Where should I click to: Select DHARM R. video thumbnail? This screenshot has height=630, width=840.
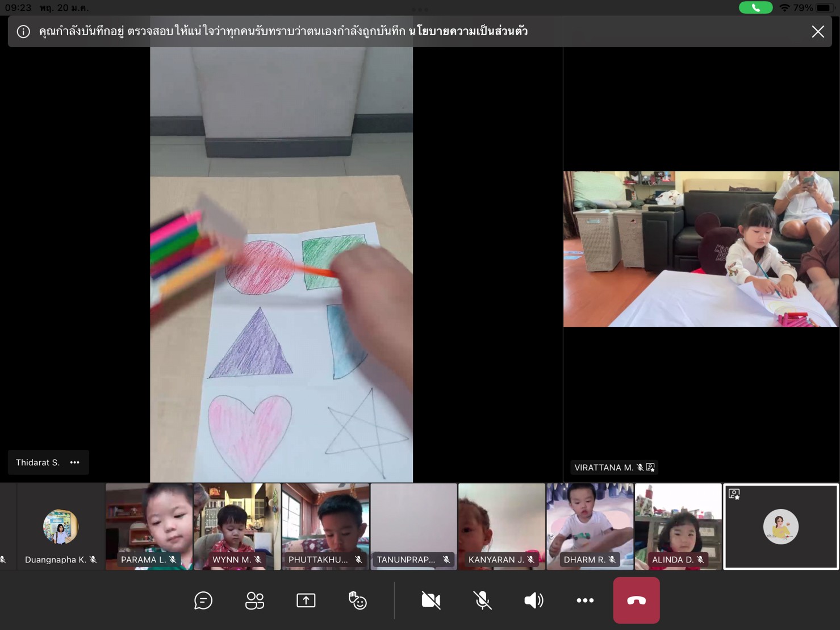coord(590,525)
